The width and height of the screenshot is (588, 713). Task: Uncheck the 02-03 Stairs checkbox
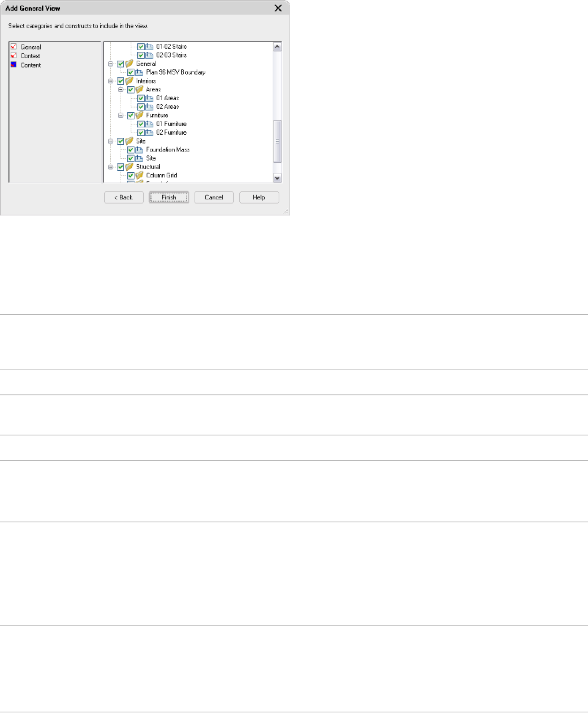coord(141,55)
